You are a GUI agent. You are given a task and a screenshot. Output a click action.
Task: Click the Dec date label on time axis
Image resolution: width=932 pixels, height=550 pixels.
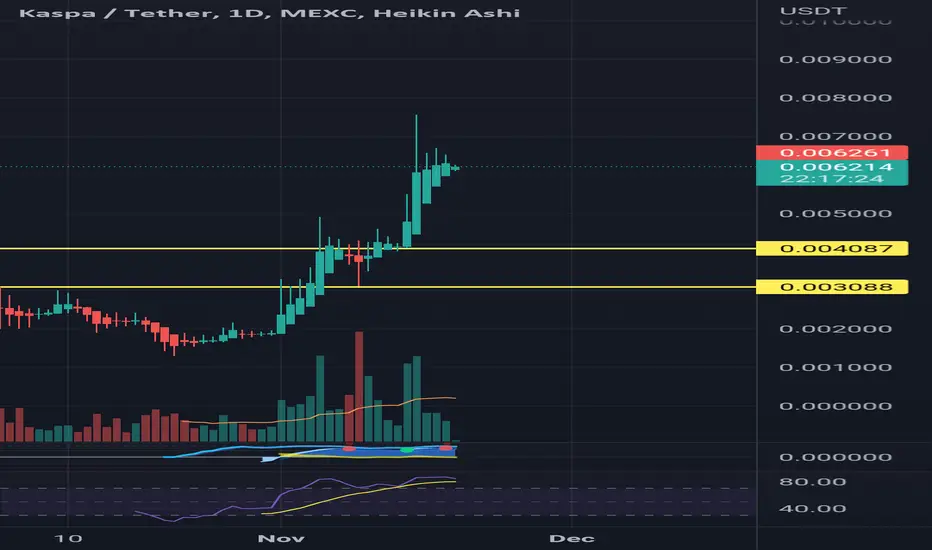click(572, 539)
